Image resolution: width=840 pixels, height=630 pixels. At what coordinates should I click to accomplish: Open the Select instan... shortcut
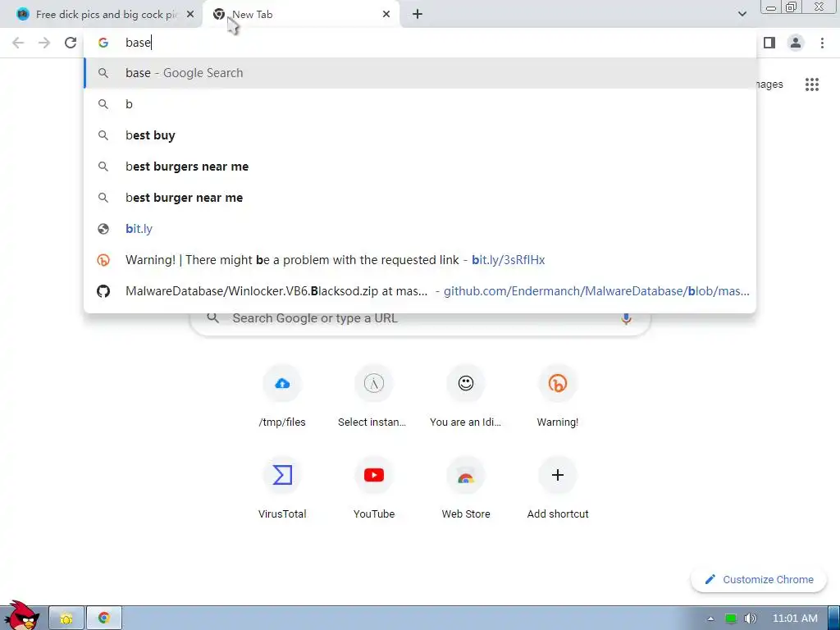[x=374, y=396]
